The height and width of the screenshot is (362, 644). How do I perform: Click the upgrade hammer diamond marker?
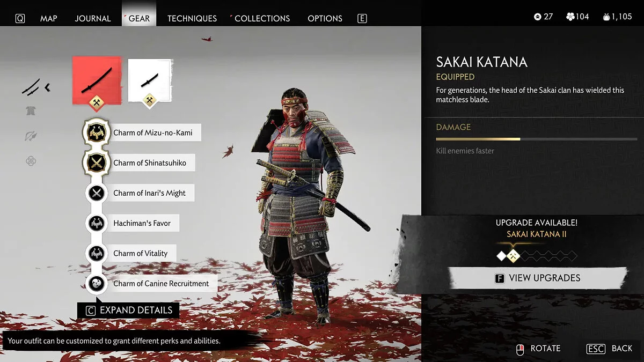pyautogui.click(x=514, y=256)
